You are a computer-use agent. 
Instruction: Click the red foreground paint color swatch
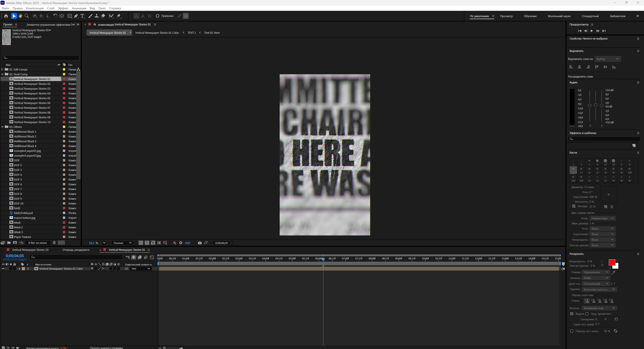point(612,262)
